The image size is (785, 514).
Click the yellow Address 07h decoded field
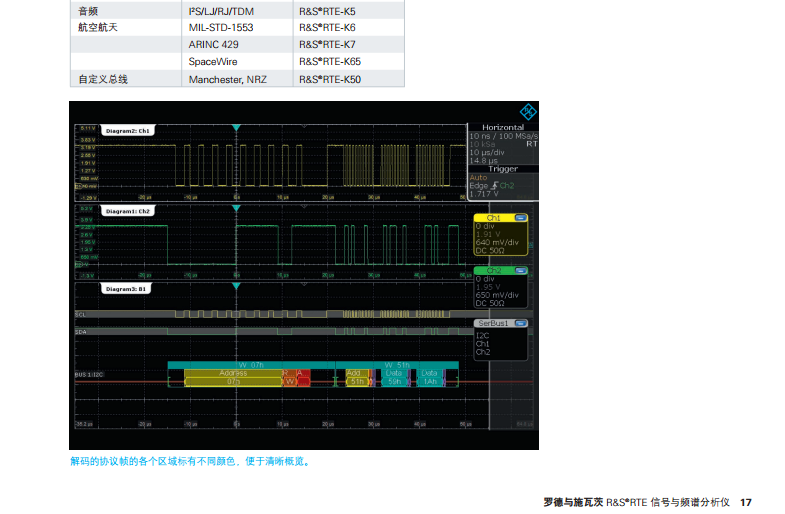[x=233, y=377]
